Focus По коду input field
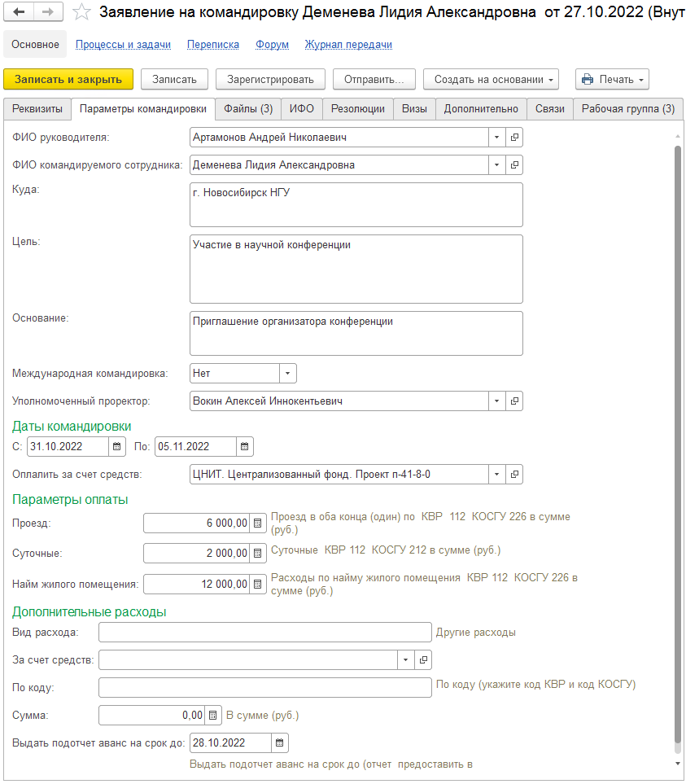The width and height of the screenshot is (686, 784). 265,688
